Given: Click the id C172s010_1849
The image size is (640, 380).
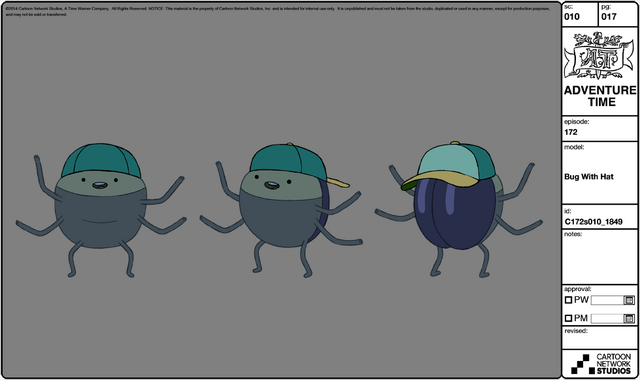Looking at the screenshot, I should (x=593, y=222).
